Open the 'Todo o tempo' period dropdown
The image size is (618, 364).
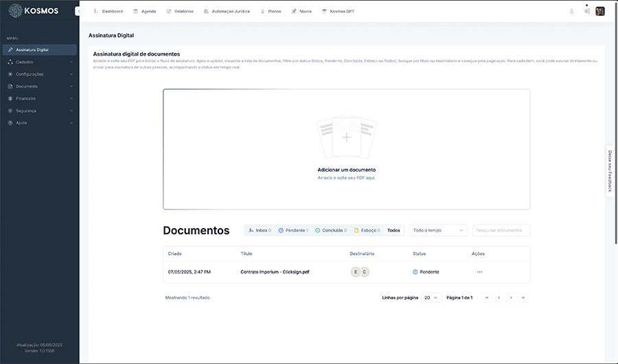[x=438, y=230]
